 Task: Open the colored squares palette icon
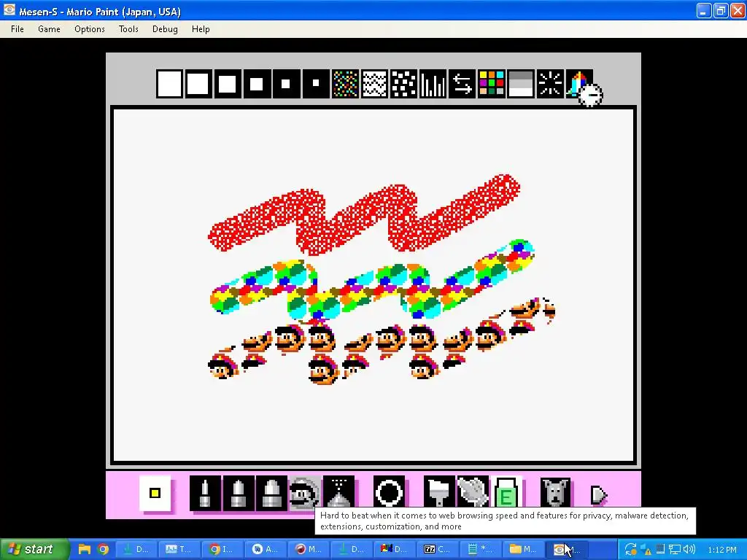click(x=491, y=84)
